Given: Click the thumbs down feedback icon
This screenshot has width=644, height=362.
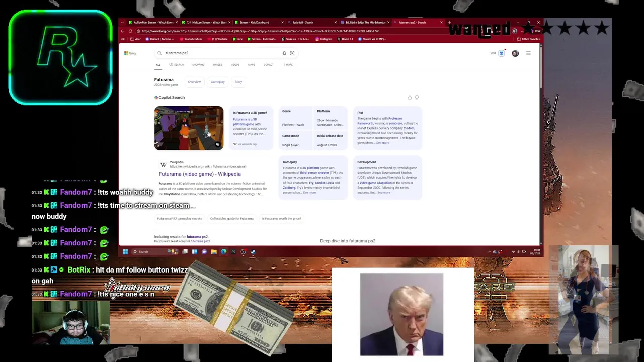Looking at the screenshot, I should (x=417, y=98).
